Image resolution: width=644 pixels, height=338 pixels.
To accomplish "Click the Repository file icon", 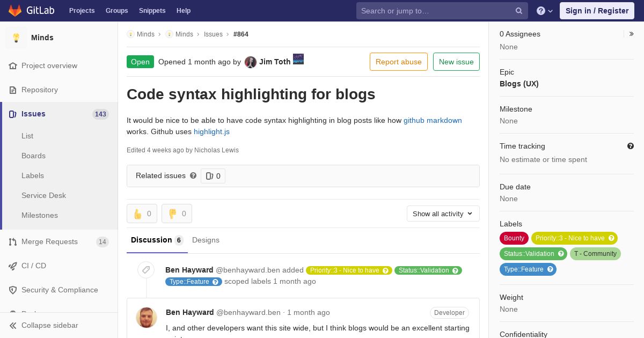I will 13,90.
